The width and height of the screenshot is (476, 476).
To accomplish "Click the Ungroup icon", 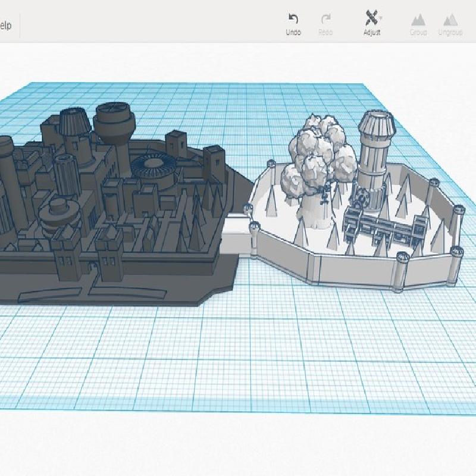I will pos(450,20).
